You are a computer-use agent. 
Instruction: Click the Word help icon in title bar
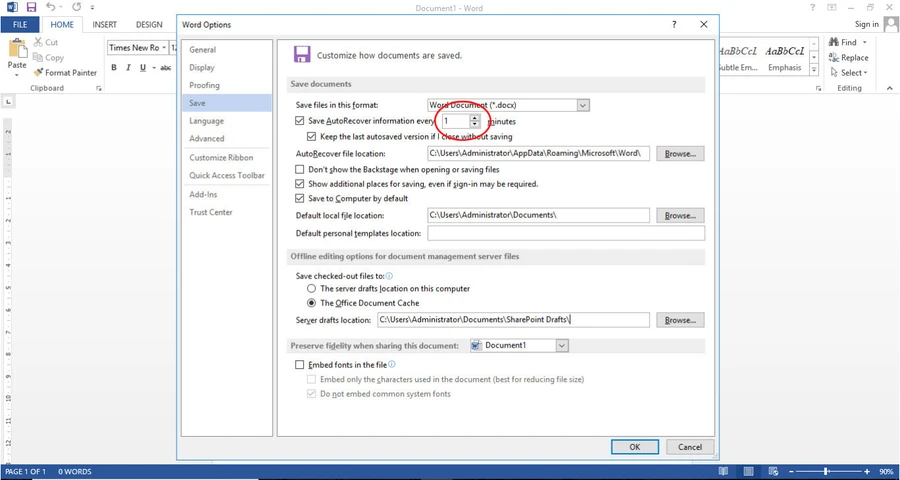812,7
